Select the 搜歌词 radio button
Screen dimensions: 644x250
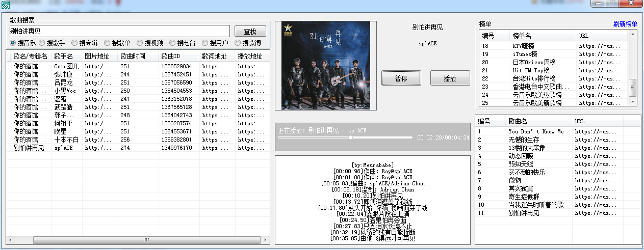pos(247,43)
